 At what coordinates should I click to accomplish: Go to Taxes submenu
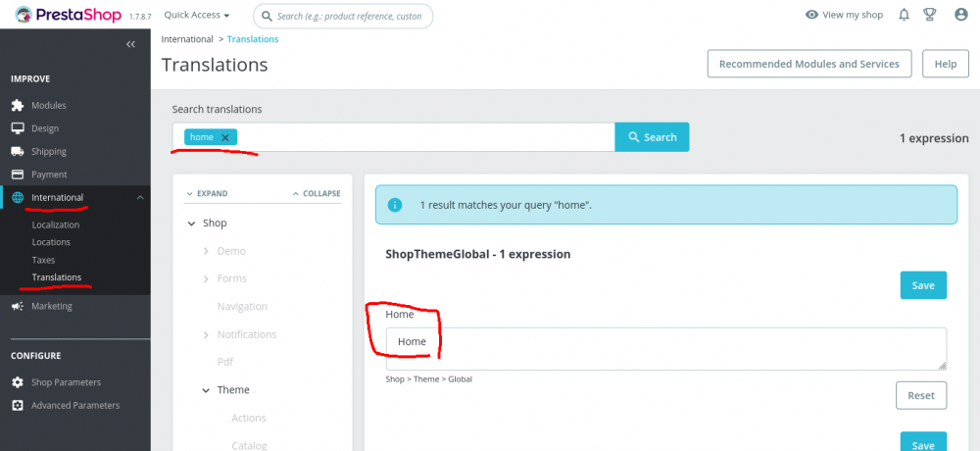(x=44, y=260)
